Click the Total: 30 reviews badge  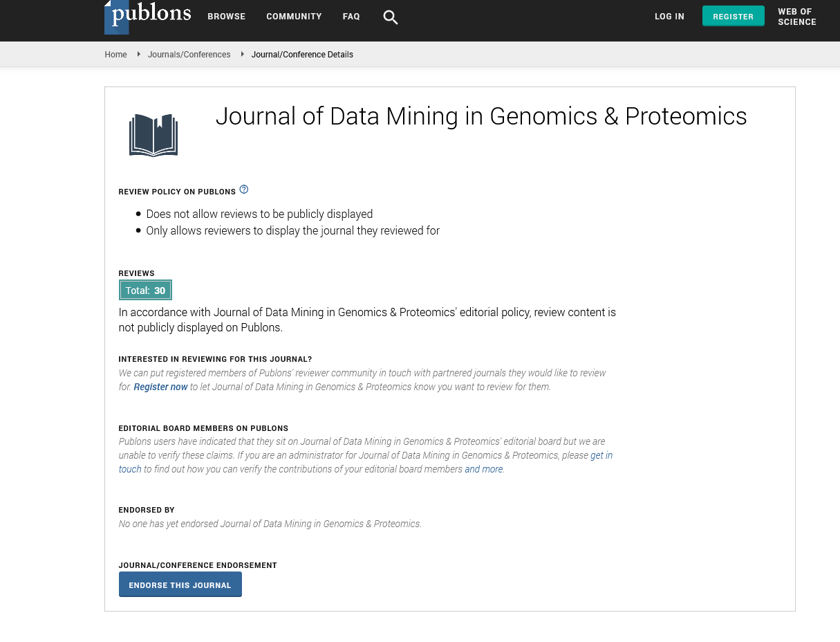coord(145,291)
